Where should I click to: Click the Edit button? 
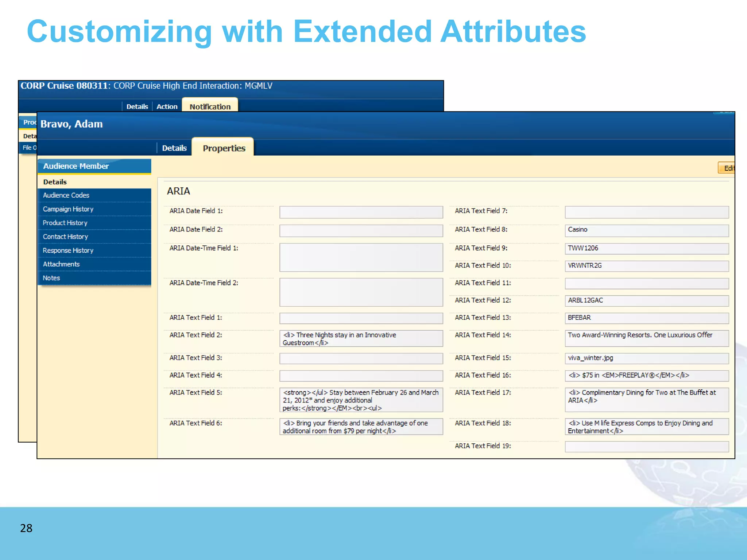(x=726, y=168)
